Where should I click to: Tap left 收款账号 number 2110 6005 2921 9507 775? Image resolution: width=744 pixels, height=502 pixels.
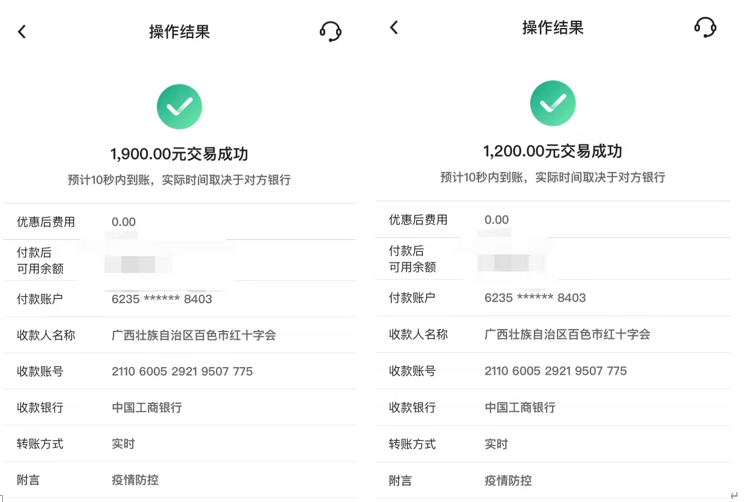(182, 371)
